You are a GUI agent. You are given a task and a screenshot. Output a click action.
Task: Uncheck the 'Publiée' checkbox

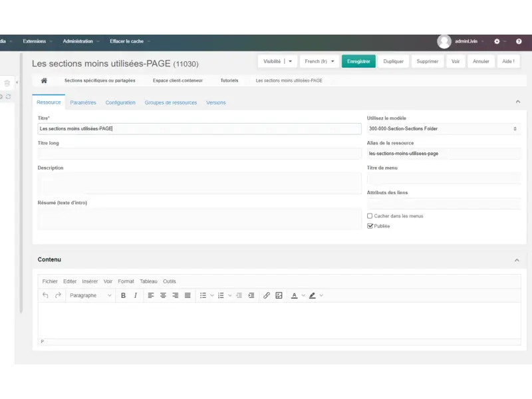click(x=370, y=225)
